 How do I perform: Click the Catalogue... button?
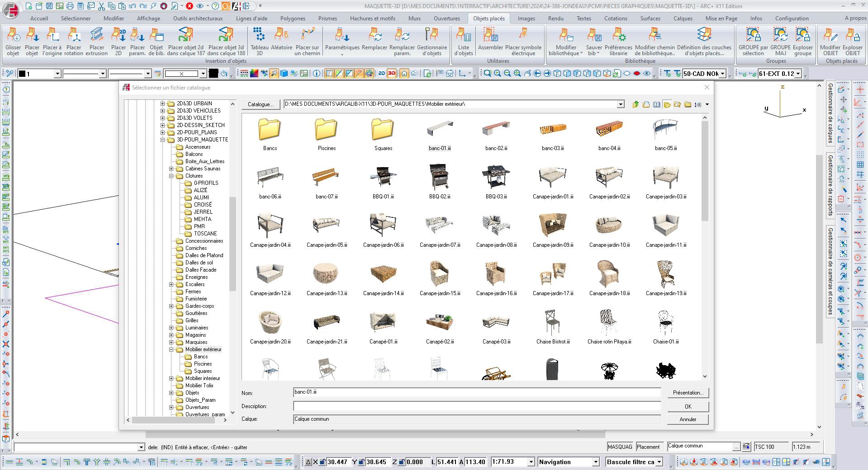tap(261, 104)
